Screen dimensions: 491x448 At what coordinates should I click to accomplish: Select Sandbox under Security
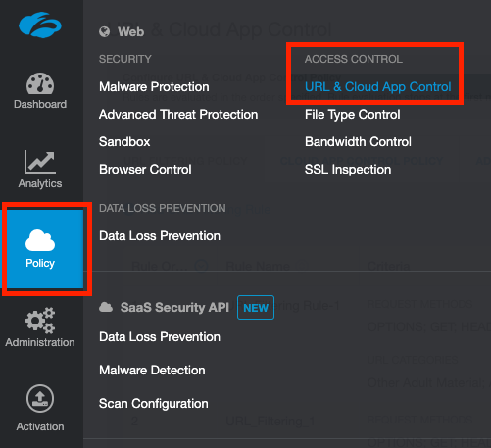click(124, 142)
